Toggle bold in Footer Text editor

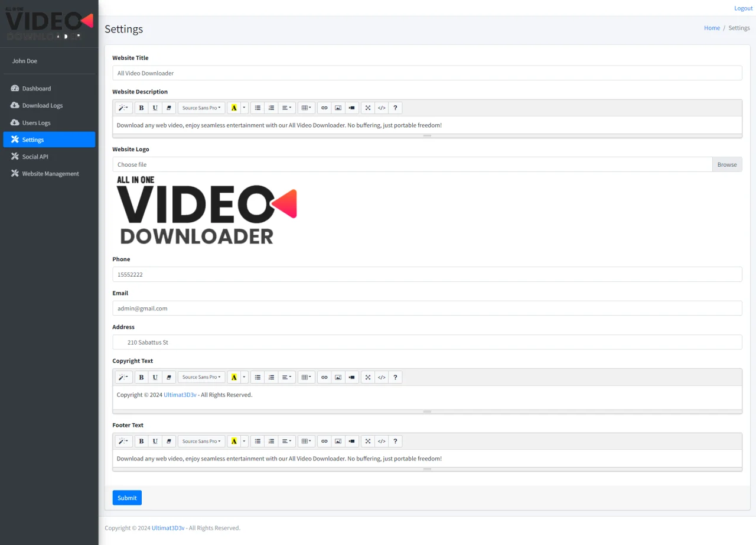click(x=141, y=442)
